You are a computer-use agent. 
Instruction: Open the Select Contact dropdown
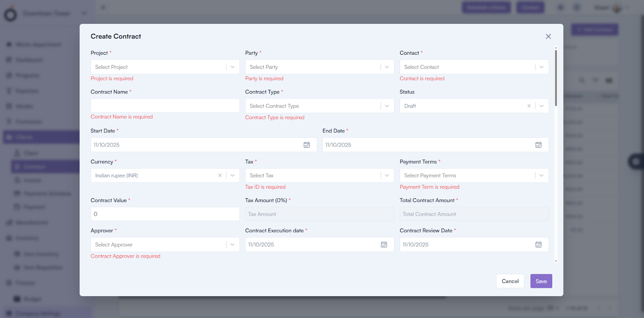click(x=541, y=67)
